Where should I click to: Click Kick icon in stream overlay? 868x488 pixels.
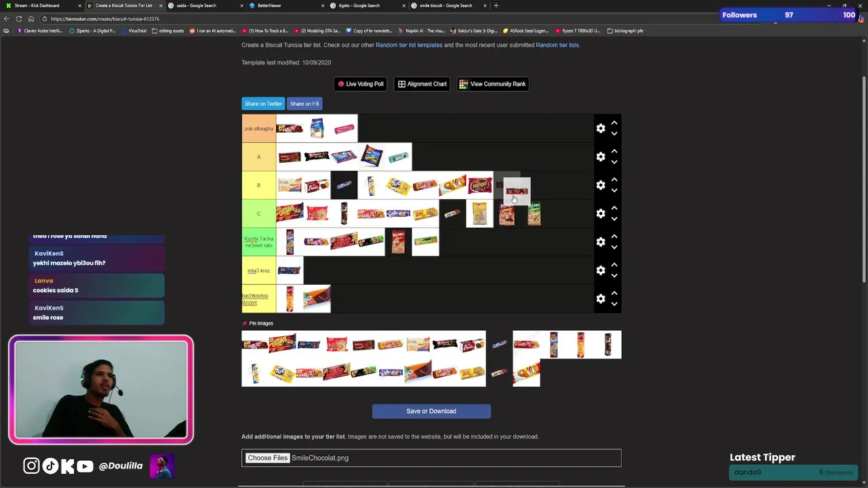tap(67, 466)
